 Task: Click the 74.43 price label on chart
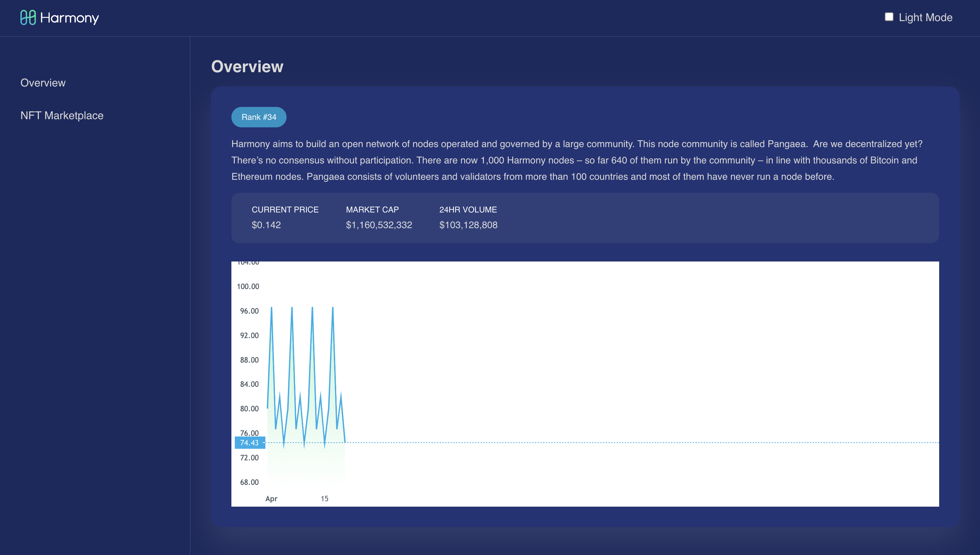click(249, 443)
